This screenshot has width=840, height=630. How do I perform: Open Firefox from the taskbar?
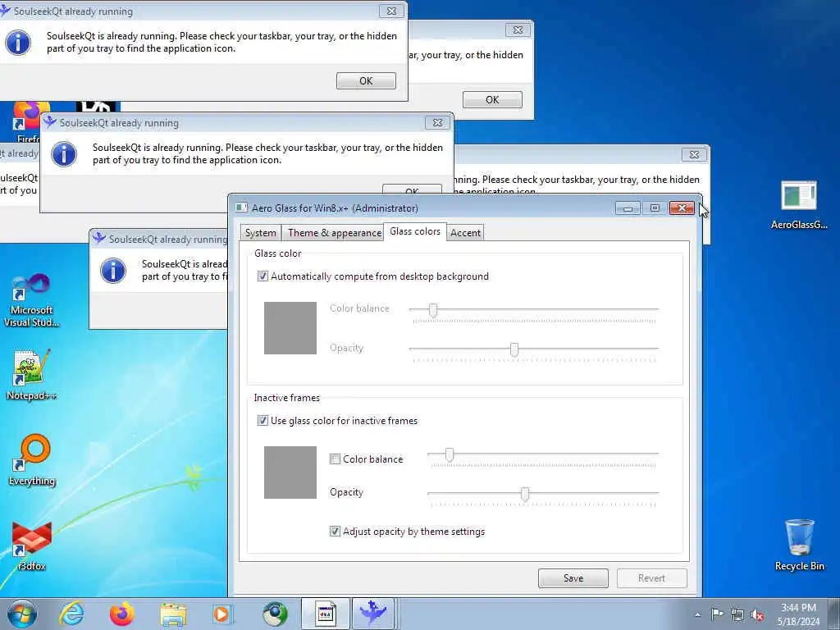tap(122, 614)
